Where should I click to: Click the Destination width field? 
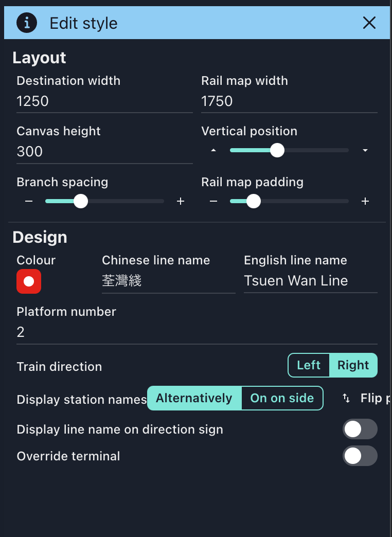click(103, 101)
